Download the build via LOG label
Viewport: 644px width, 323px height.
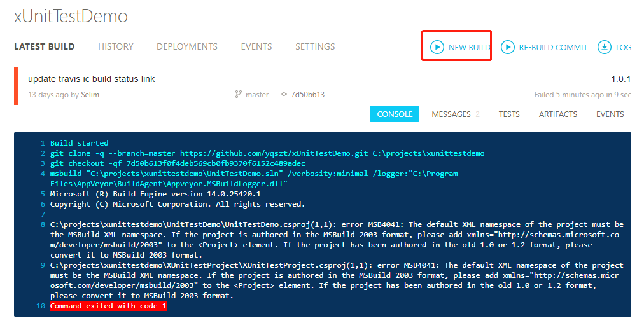[624, 47]
